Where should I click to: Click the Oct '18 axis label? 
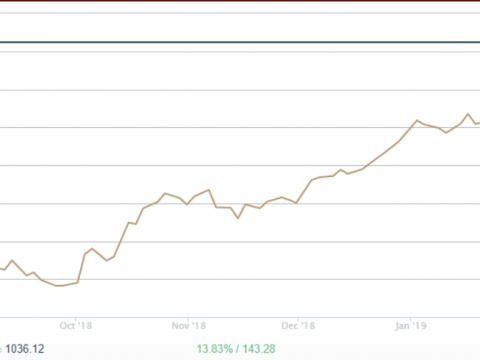(x=76, y=326)
